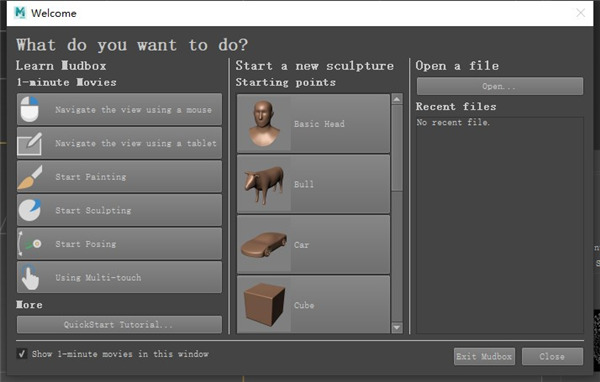Viewport: 600px width, 382px height.
Task: Click the tablet pen icon for tablet navigation
Action: click(29, 143)
